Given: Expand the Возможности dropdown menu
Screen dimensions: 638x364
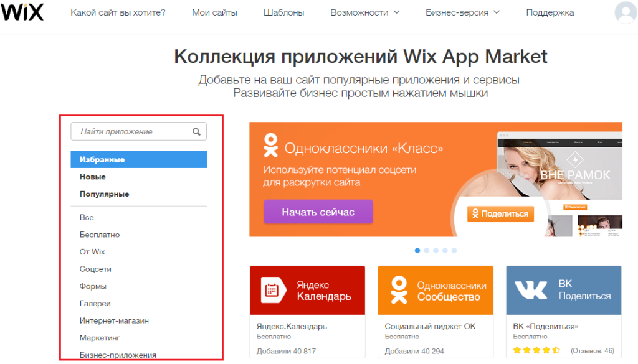Looking at the screenshot, I should point(364,12).
